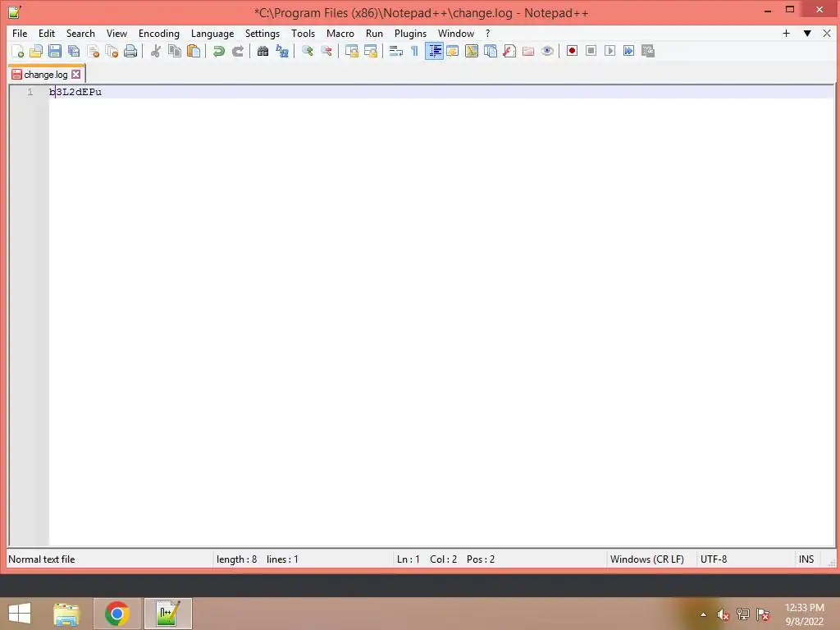This screenshot has width=840, height=630.
Task: Click the Zoom In magnifier icon
Action: pos(307,51)
